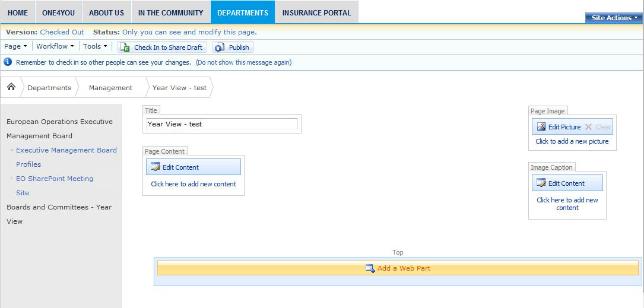The height and width of the screenshot is (308, 644).
Task: Select the ABOUT US tab
Action: 106,12
